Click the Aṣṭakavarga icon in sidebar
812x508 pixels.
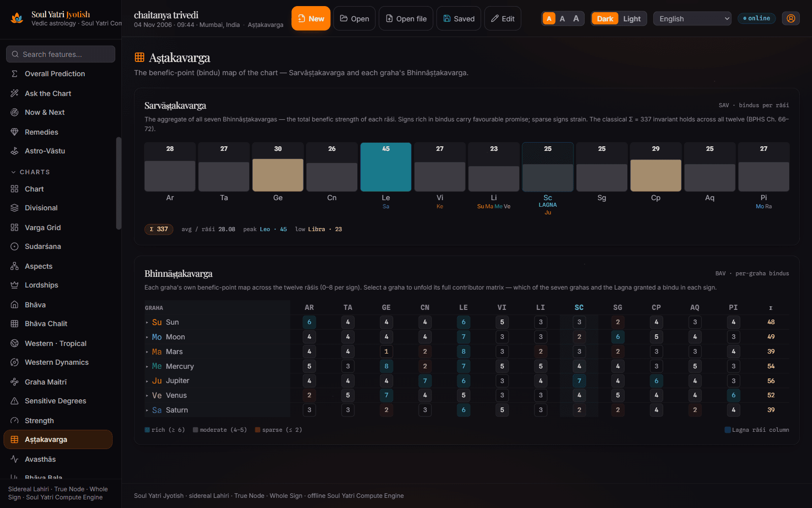(15, 439)
